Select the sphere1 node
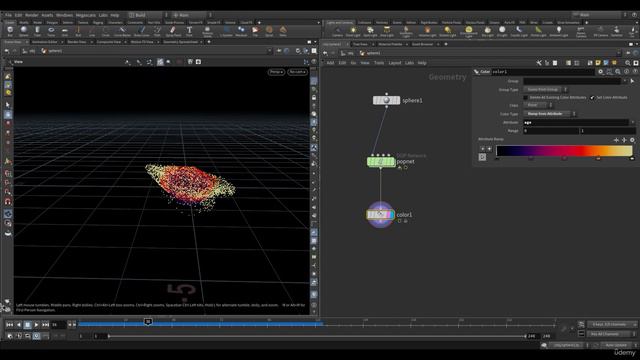The height and width of the screenshot is (360, 640). point(386,100)
